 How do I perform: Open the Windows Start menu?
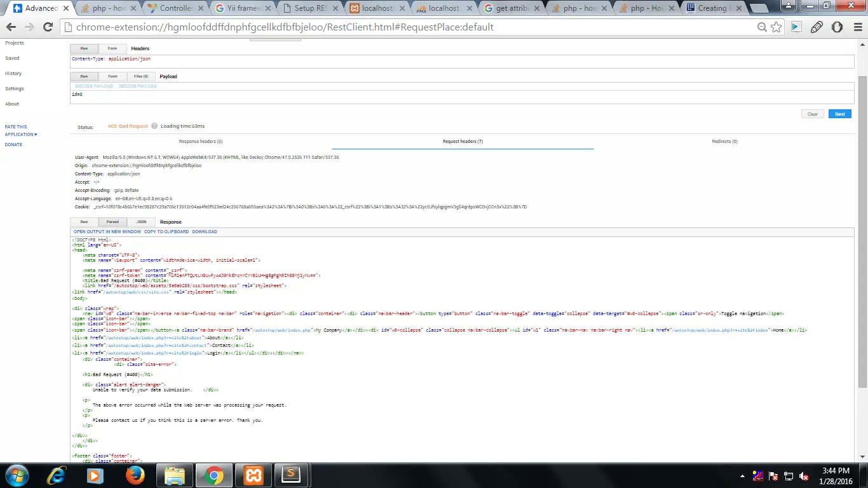(16, 475)
